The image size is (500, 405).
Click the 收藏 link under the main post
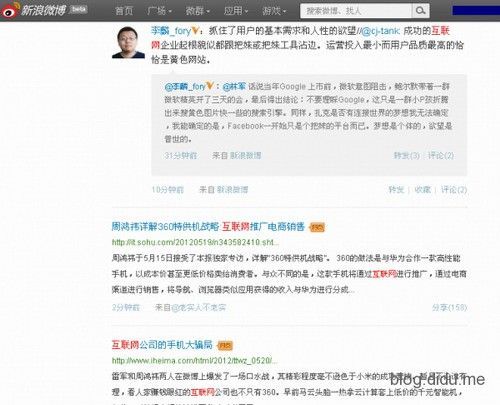coord(423,190)
